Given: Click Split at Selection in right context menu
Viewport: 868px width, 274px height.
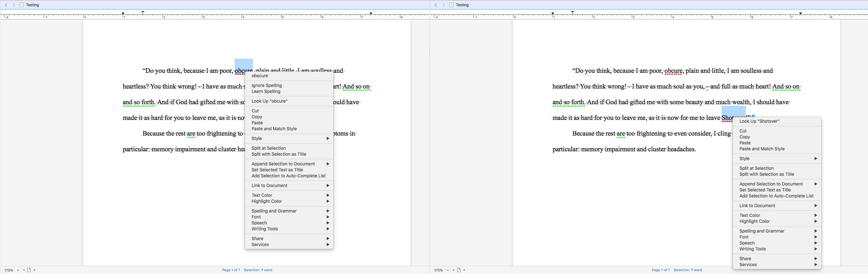Looking at the screenshot, I should point(756,168).
